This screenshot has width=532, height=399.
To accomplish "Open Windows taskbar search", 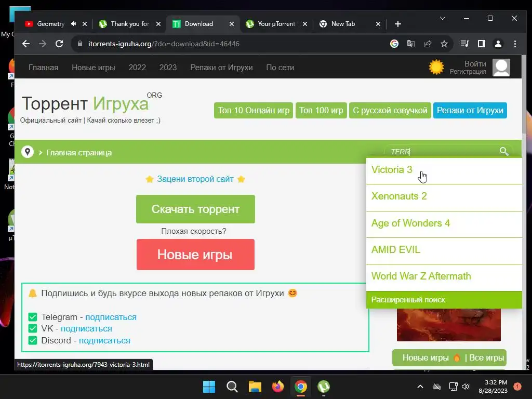I will point(232,387).
